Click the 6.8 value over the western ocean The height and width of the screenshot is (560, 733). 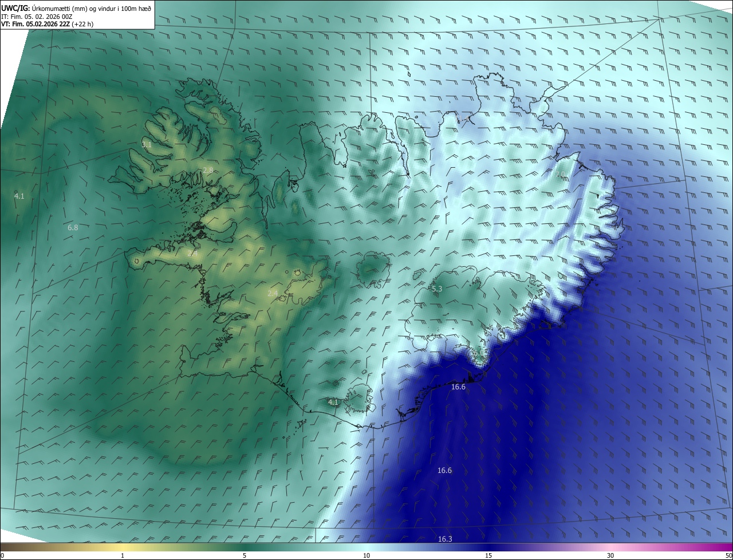tap(73, 227)
